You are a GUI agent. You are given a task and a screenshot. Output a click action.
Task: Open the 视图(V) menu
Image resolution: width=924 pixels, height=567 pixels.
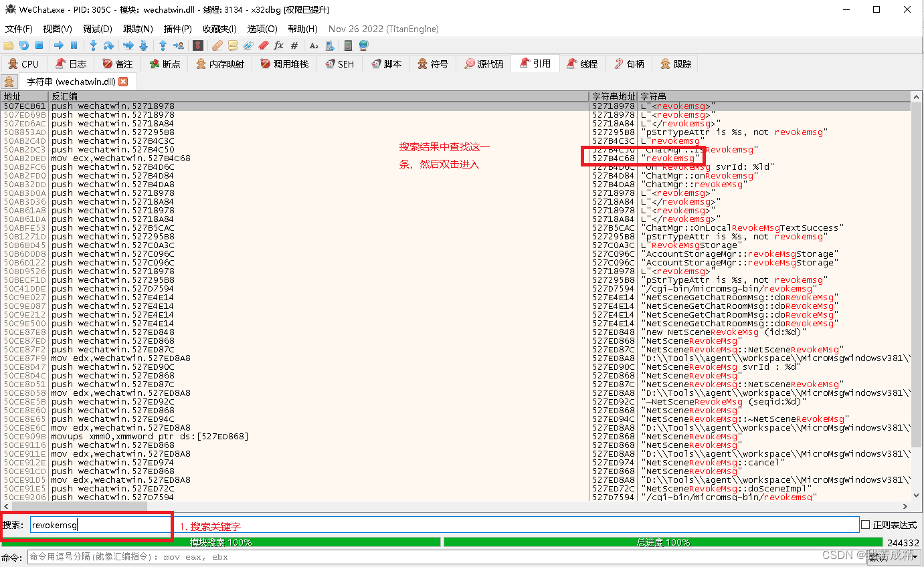pos(58,29)
